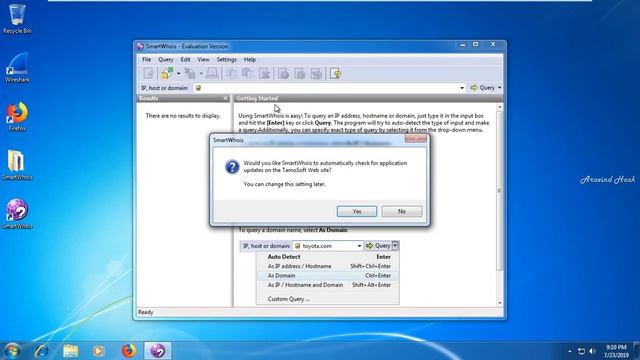The image size is (640, 360).
Task: Open the Wireshark desktop shortcut
Action: 17,67
